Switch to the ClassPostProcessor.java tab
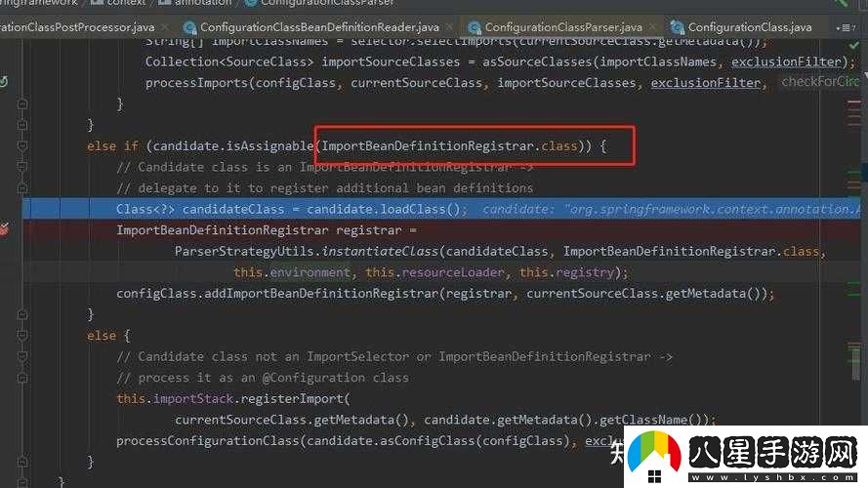 77,27
